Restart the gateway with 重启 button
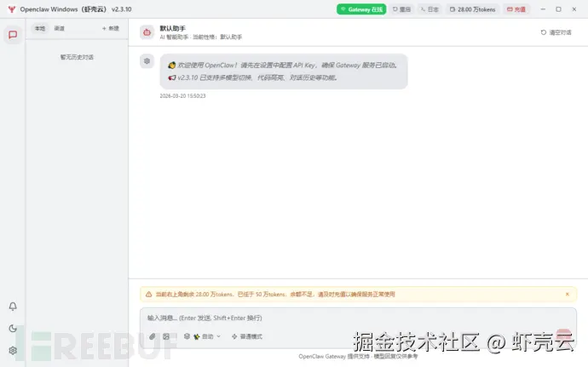This screenshot has width=588, height=367. pos(401,9)
